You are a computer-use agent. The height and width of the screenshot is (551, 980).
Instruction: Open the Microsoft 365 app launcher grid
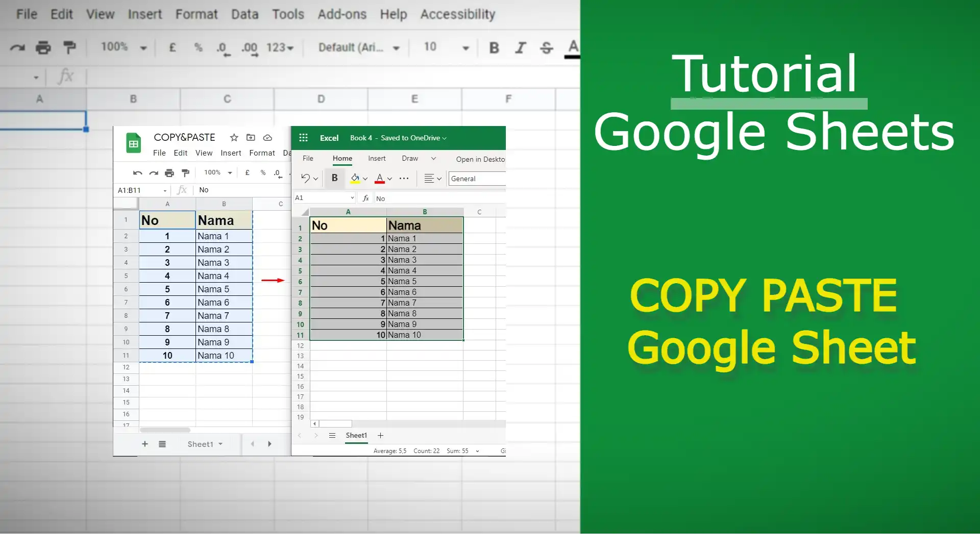(x=303, y=138)
